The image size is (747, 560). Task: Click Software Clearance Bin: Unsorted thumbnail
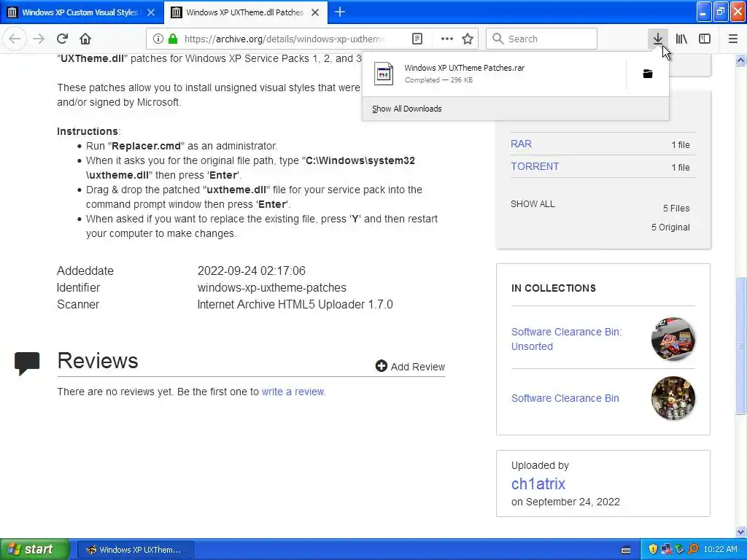point(673,338)
